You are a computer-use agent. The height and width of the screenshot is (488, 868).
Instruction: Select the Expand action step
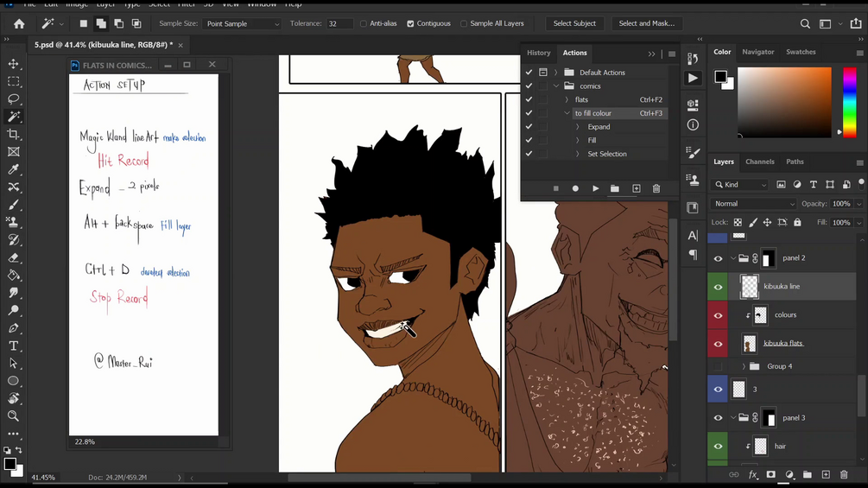coord(599,127)
